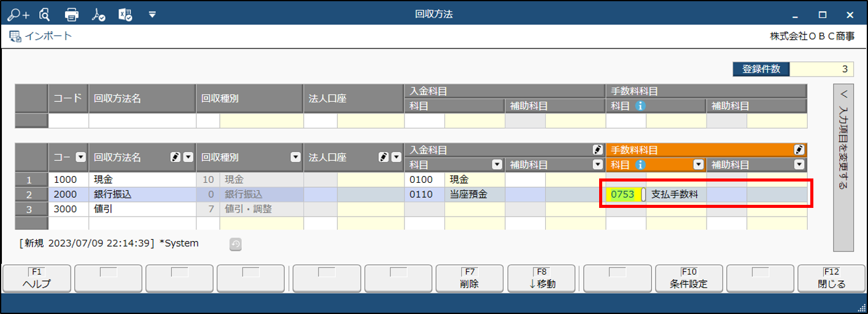Click code cell 2000

pos(68,194)
